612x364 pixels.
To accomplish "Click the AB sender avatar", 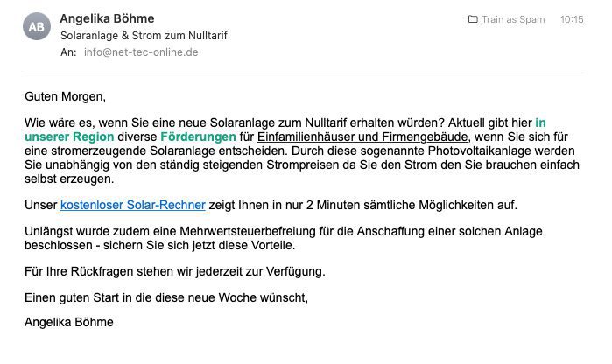I will pos(37,27).
